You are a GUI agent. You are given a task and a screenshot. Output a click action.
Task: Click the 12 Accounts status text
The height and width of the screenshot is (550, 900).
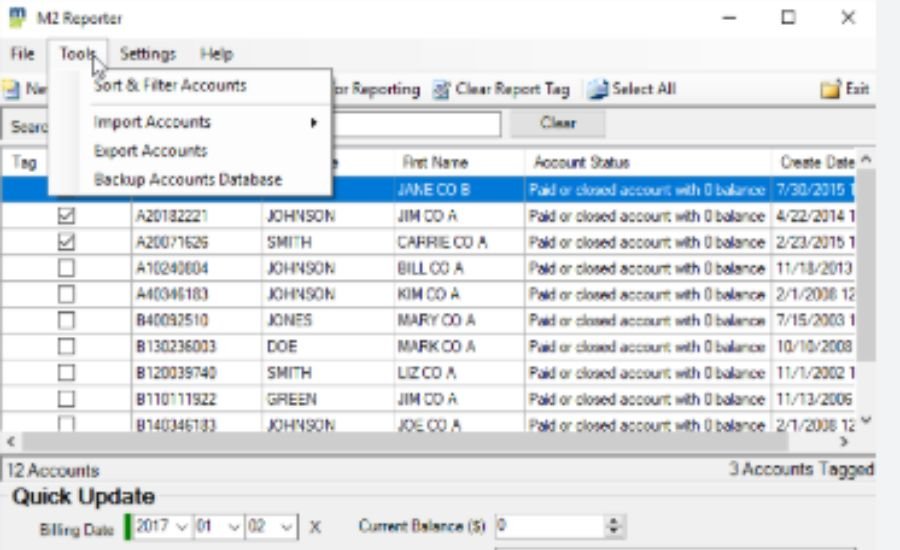(x=53, y=471)
